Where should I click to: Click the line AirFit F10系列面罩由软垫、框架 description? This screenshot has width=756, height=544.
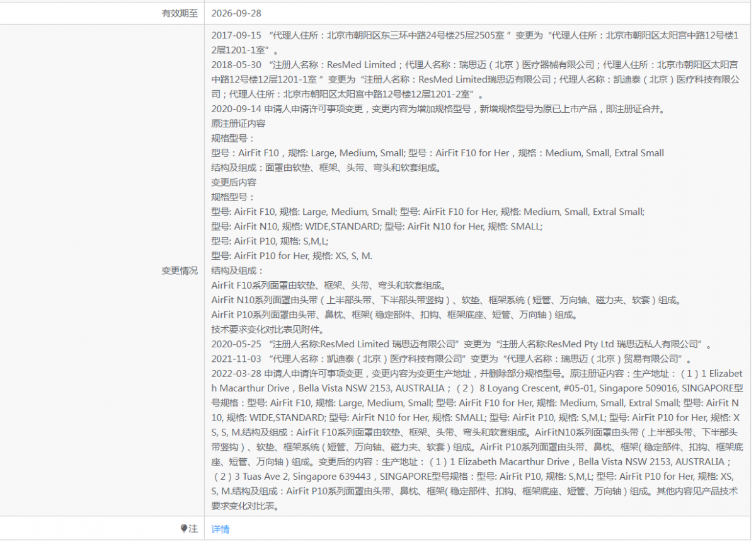point(329,285)
